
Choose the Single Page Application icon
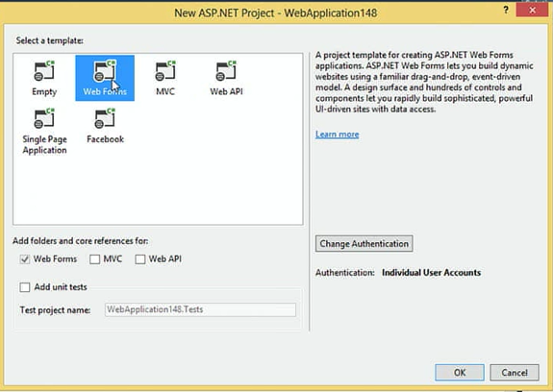click(44, 118)
